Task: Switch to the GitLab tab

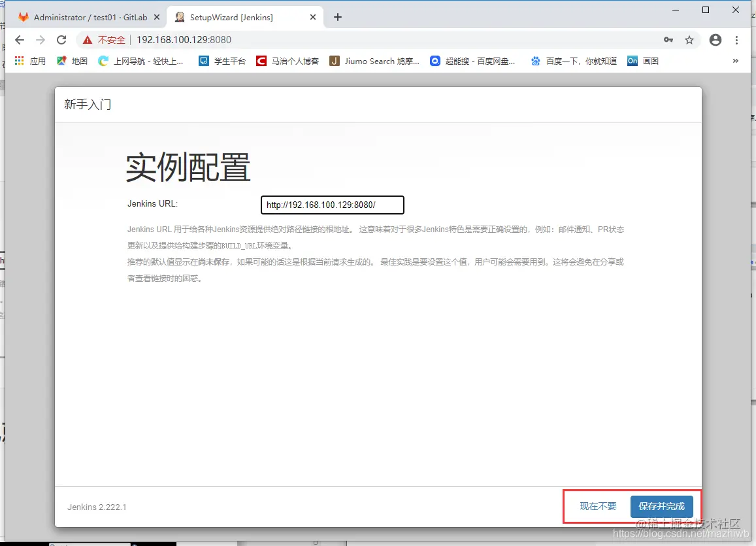Action: tap(85, 17)
